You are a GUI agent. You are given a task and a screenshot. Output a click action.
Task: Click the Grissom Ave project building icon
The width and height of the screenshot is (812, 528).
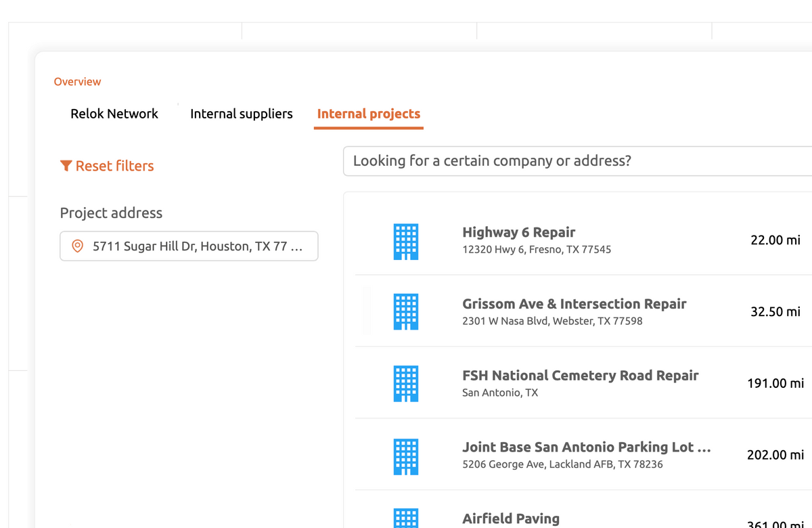click(405, 312)
